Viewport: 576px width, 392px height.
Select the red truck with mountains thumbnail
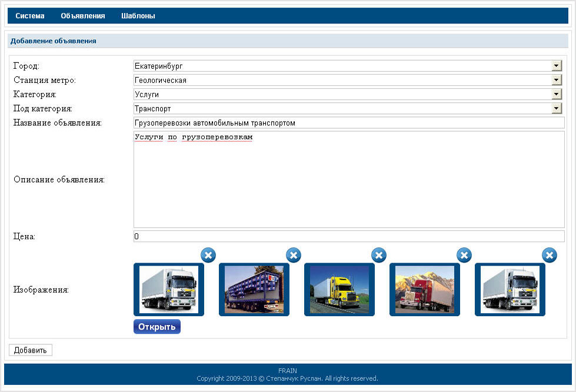click(425, 289)
